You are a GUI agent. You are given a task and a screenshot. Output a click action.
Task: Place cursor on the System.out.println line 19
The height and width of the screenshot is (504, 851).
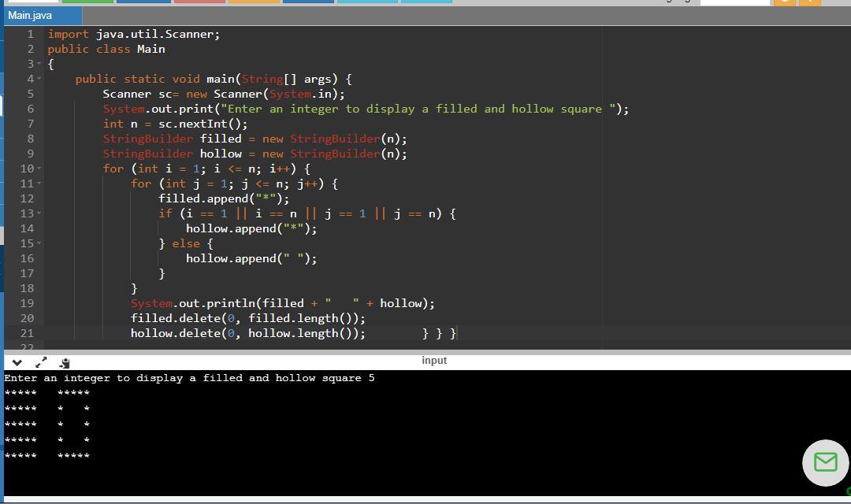[282, 303]
